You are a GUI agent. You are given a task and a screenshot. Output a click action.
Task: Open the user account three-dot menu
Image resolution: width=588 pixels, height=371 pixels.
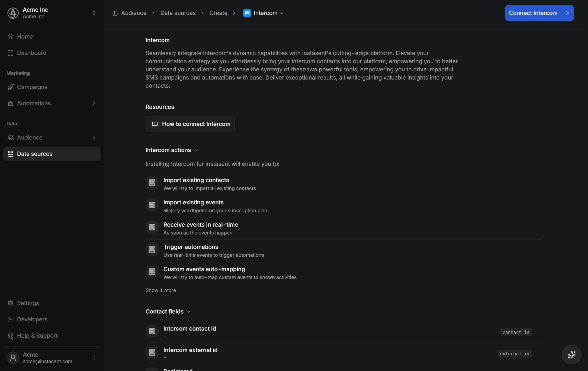point(94,358)
